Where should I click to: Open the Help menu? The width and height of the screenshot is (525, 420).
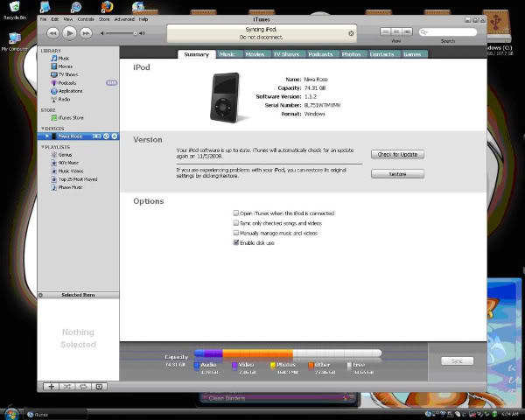pos(143,19)
